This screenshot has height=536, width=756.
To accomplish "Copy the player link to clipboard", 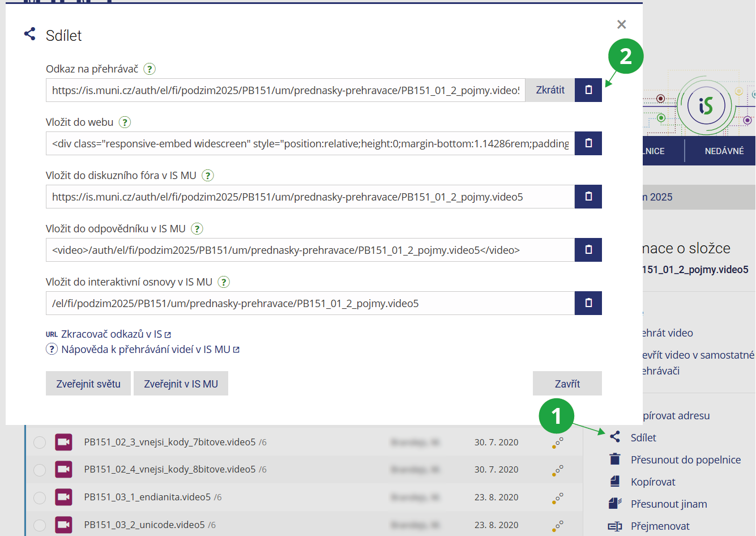I will coord(588,90).
